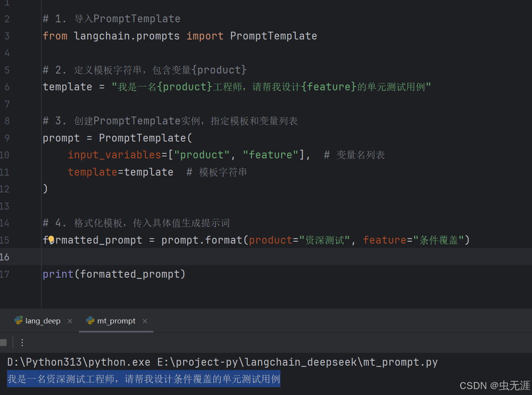Image resolution: width=532 pixels, height=395 pixels.
Task: Click the Python icon on lang_deep tab
Action: (x=18, y=321)
